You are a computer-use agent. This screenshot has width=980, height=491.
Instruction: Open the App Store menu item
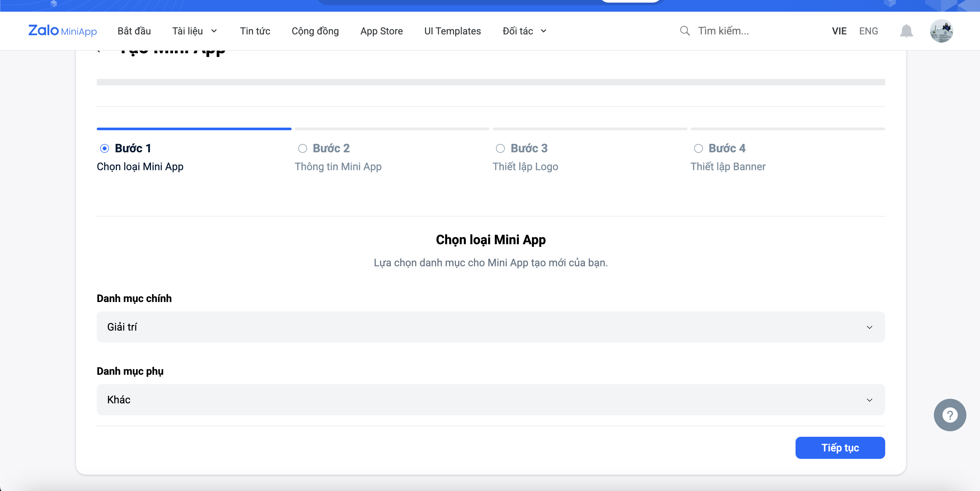(382, 31)
